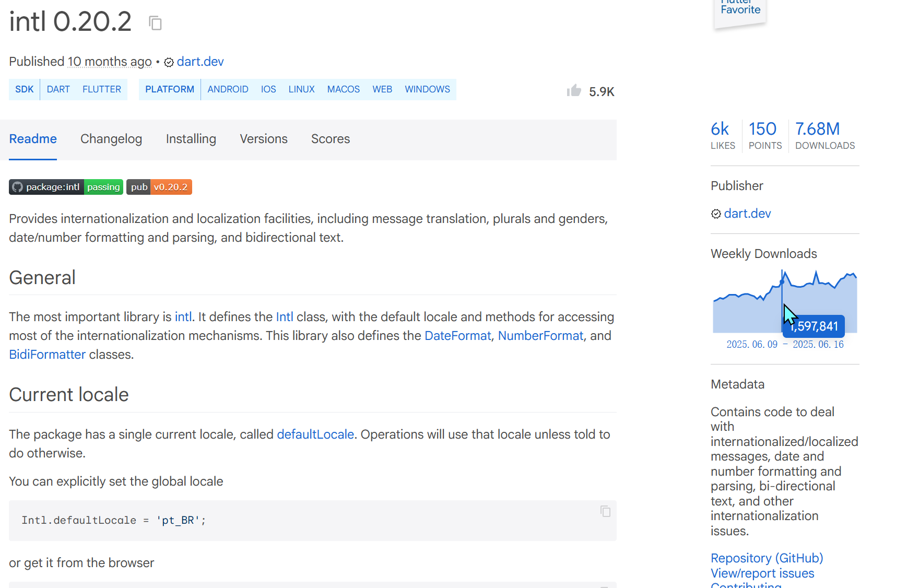View the Scores tab
The height and width of the screenshot is (588, 907).
[331, 139]
